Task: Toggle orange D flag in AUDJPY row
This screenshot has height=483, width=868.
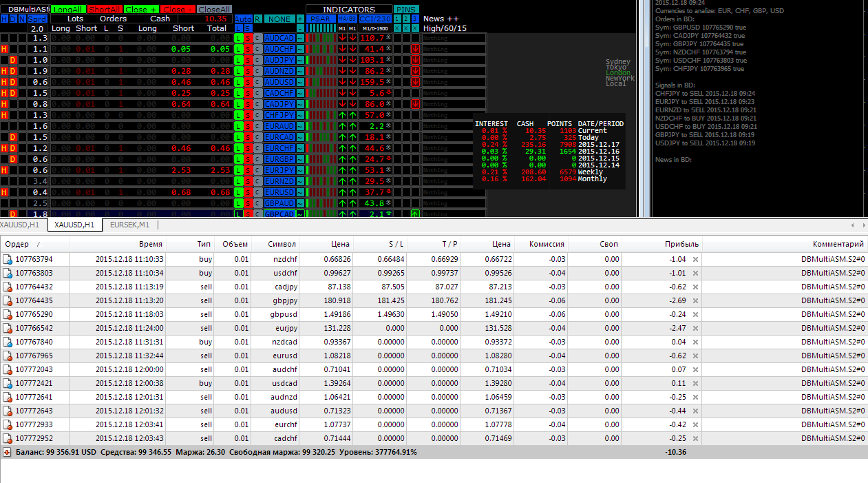Action: click(x=13, y=60)
